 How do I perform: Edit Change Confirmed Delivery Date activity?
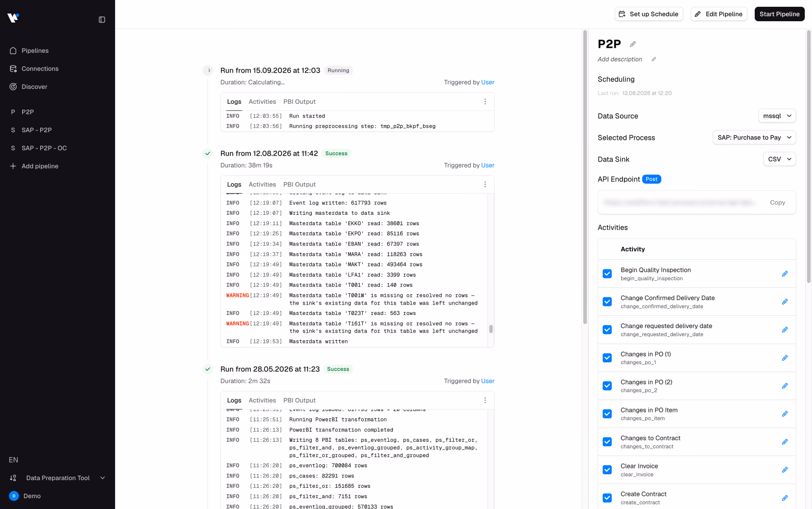[785, 302]
